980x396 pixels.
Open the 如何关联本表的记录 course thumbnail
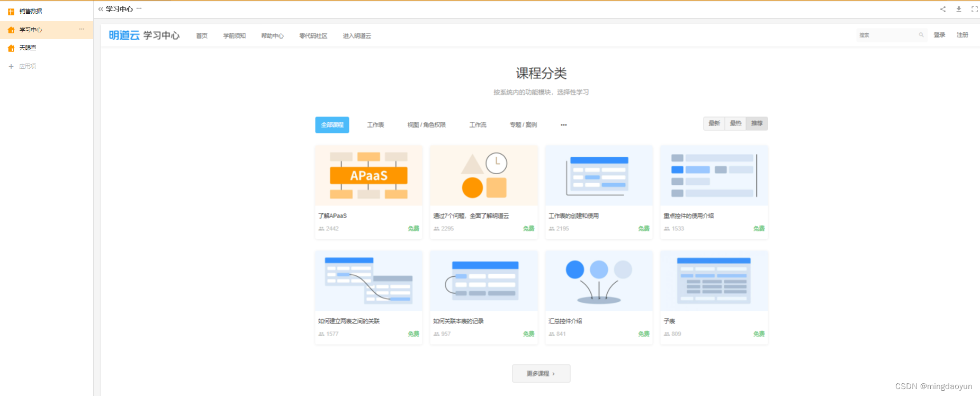(484, 281)
